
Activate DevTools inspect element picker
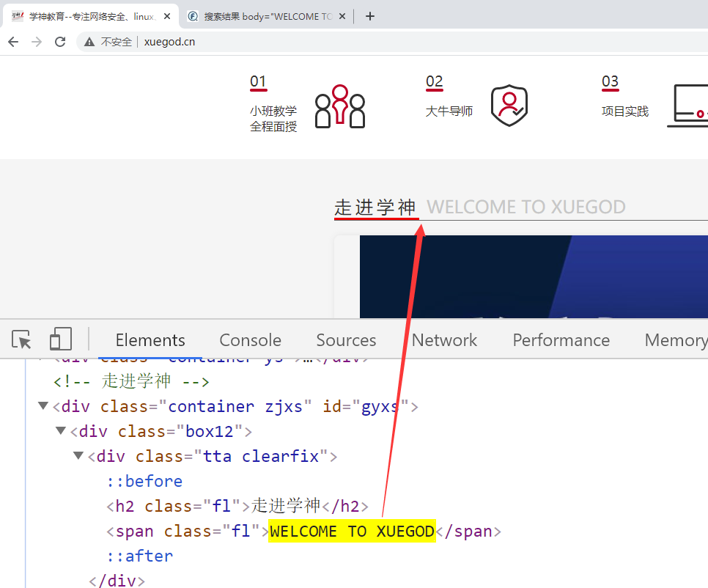click(21, 339)
